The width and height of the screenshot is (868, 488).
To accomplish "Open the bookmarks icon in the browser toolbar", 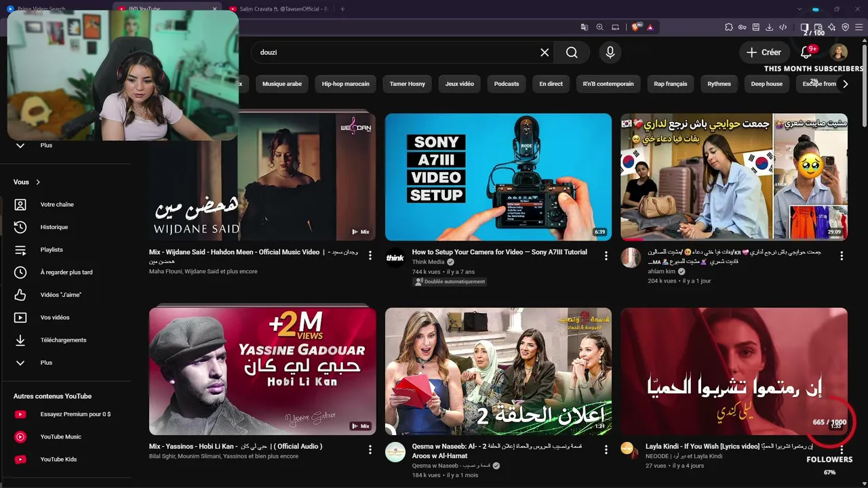I will (756, 27).
